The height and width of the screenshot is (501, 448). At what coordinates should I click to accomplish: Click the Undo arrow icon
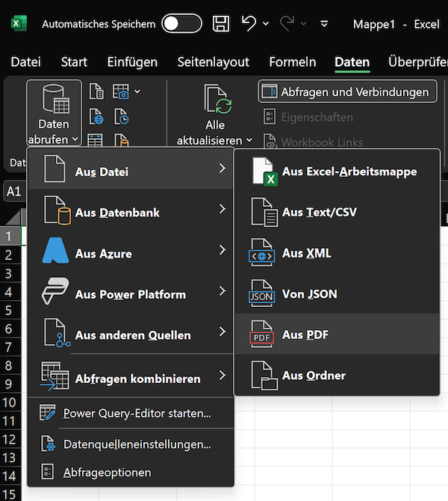click(249, 24)
